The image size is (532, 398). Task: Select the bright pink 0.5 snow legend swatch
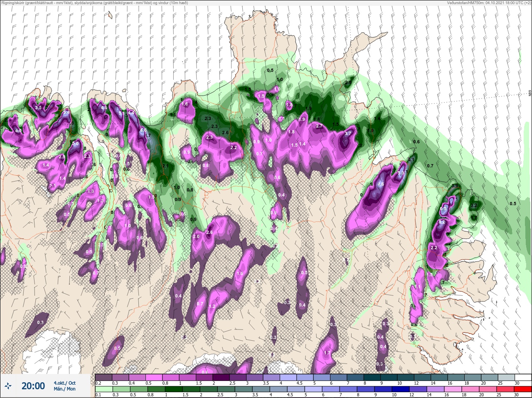click(x=154, y=377)
